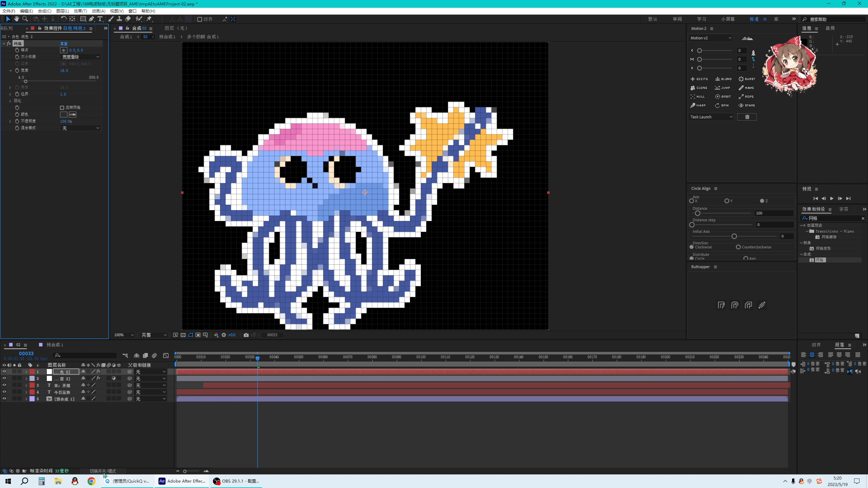868x488 pixels.
Task: Enable the 对齐 snapping checkbox in toolbar
Action: [200, 19]
